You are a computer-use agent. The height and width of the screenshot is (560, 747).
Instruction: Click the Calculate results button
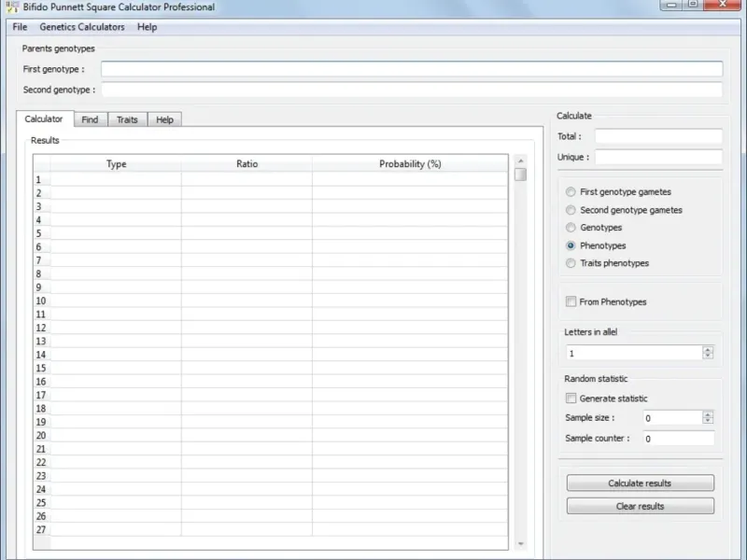pos(641,483)
